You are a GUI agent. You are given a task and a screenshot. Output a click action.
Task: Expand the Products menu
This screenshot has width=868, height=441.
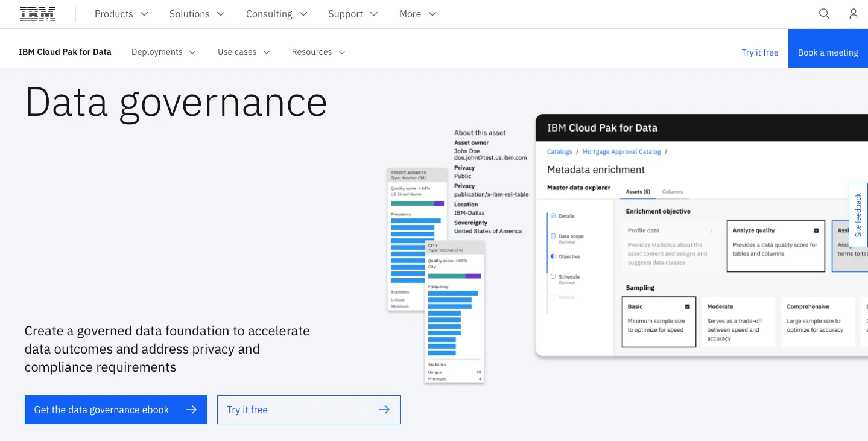click(x=121, y=14)
